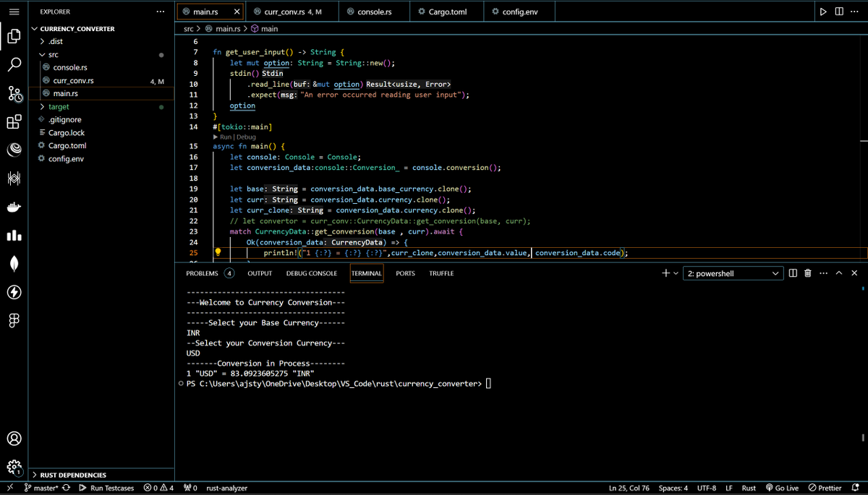Open the Explorer view in activity bar
The image size is (868, 495).
14,37
